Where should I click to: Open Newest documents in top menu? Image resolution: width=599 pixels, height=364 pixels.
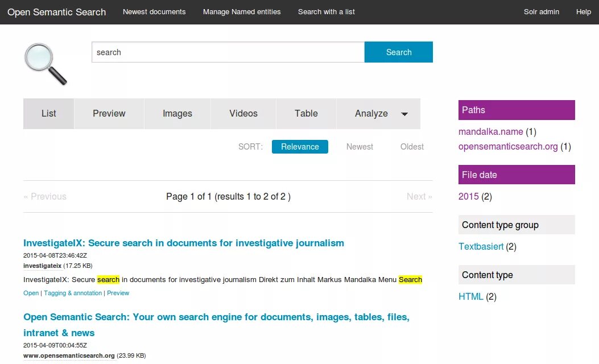pyautogui.click(x=154, y=12)
